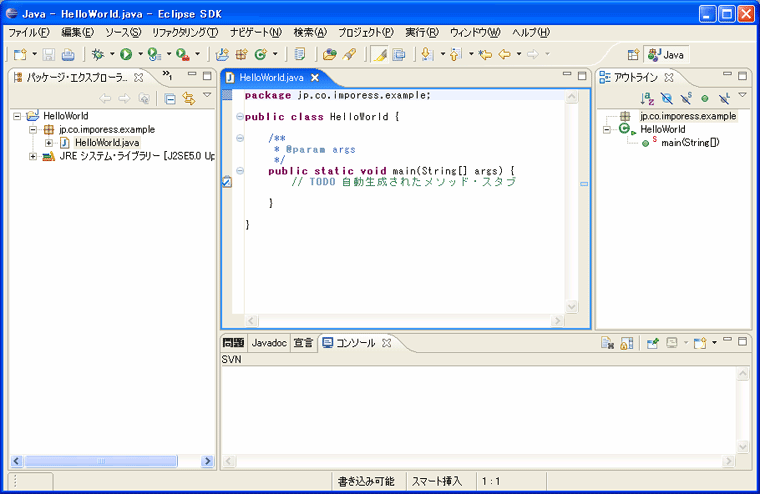Click the New Java Class icon
Image resolution: width=760 pixels, height=494 pixels.
pyautogui.click(x=261, y=54)
